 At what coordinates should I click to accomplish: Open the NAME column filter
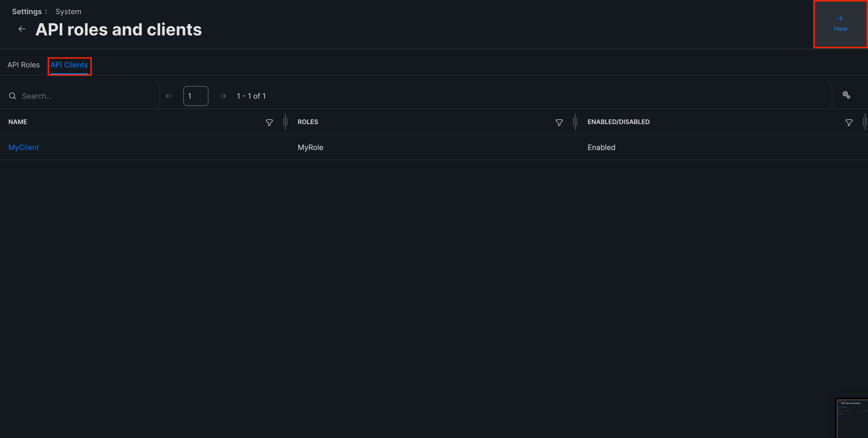click(269, 123)
